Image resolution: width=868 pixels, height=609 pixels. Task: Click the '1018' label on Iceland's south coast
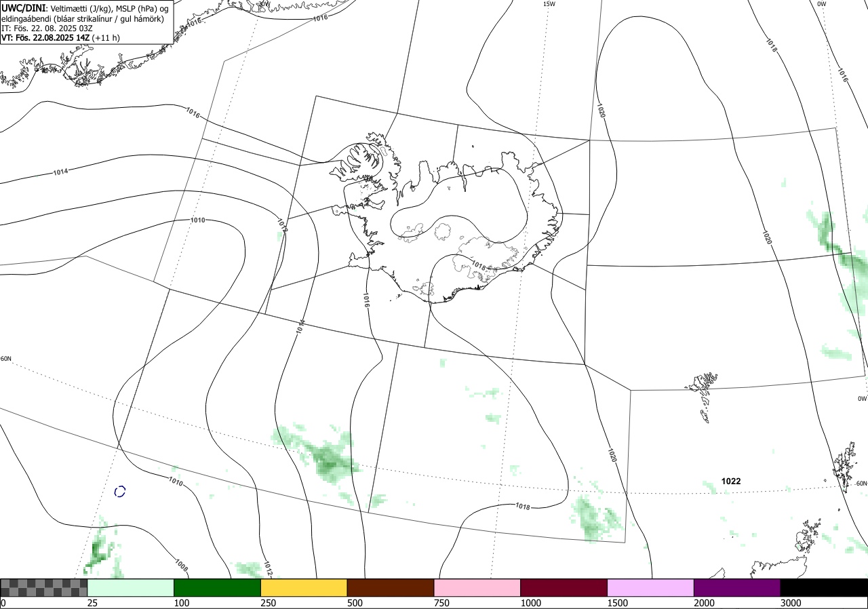tap(478, 266)
